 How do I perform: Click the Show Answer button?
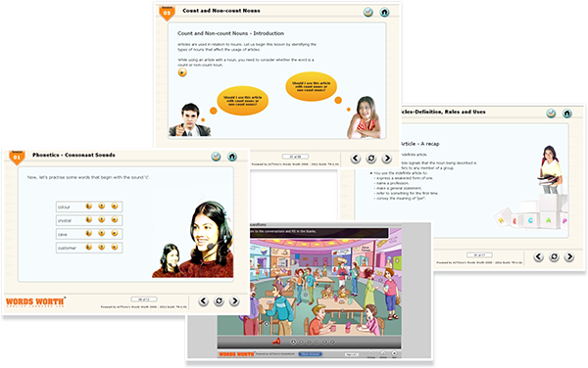coord(310,353)
